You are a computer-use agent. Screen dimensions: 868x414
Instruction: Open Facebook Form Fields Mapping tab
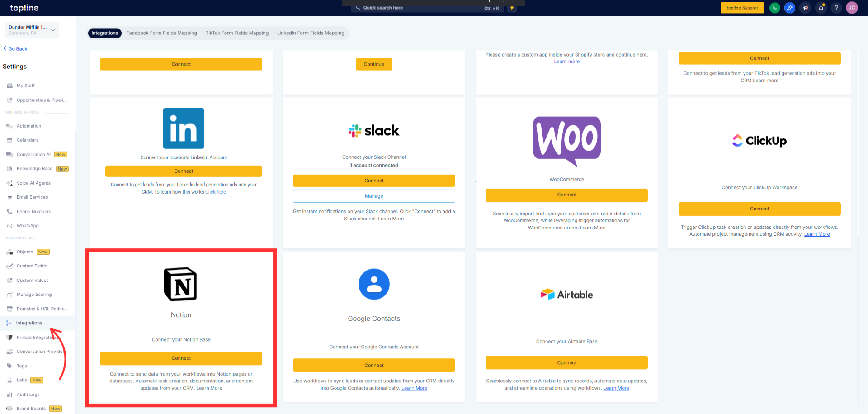tap(162, 33)
